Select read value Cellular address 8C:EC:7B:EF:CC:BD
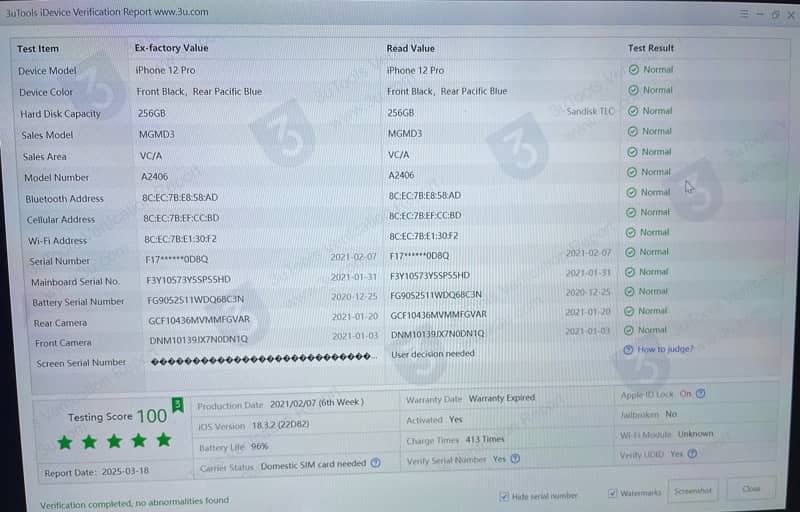The width and height of the screenshot is (800, 512). [x=425, y=216]
